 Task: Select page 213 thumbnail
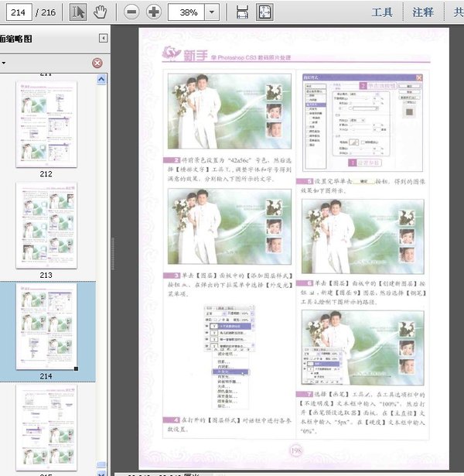46,224
